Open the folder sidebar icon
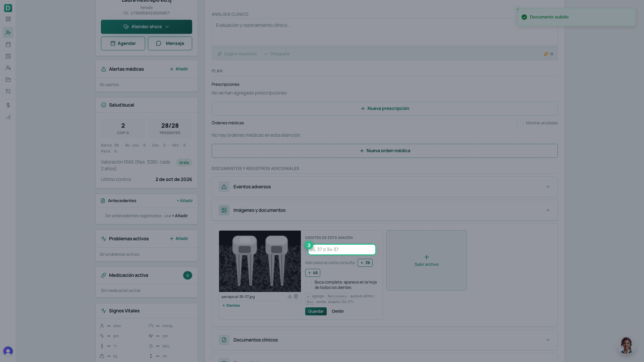Image resolution: width=644 pixels, height=362 pixels. [8, 79]
